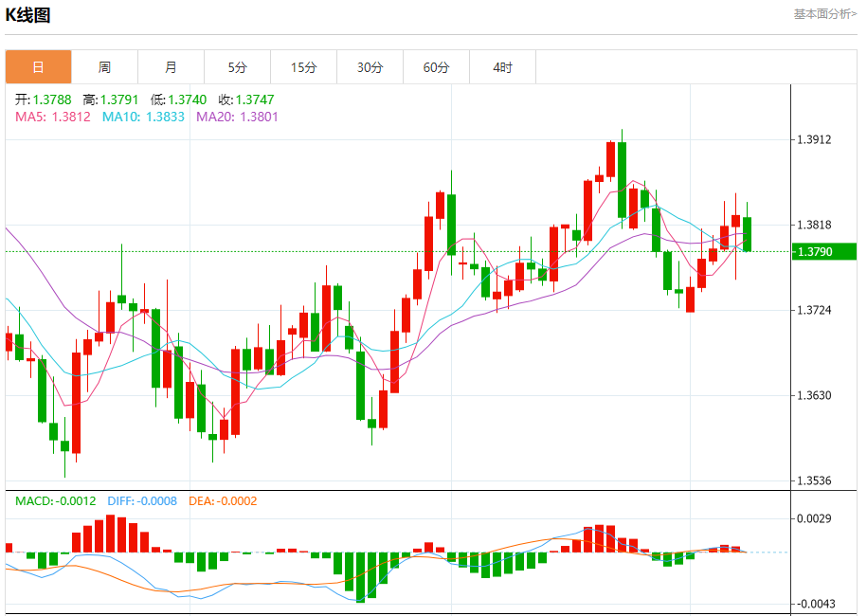The image size is (867, 616).
Task: Click the MA5: 1.3812 legend
Action: (x=52, y=117)
